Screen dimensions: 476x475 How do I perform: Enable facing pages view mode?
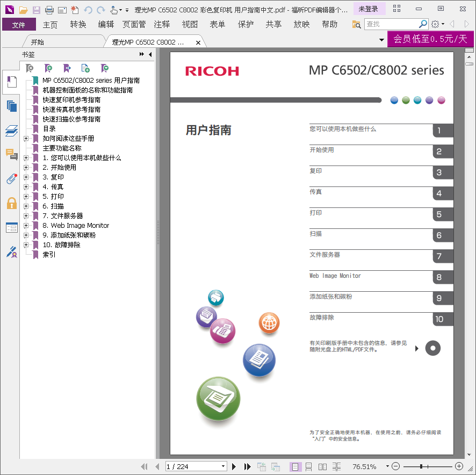[322, 466]
